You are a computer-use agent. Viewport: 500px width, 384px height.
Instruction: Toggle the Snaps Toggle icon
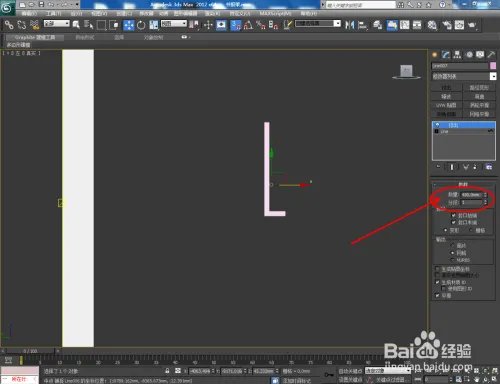(x=236, y=25)
